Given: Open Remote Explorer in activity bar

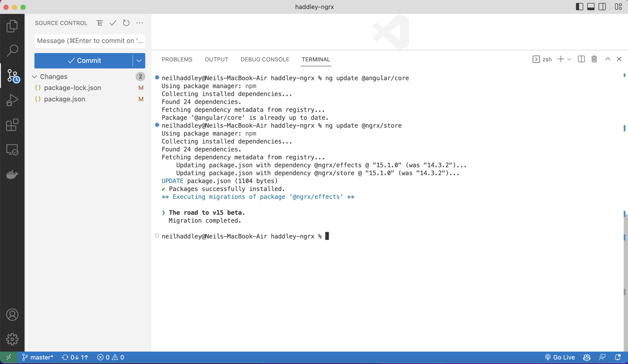Looking at the screenshot, I should 12,150.
